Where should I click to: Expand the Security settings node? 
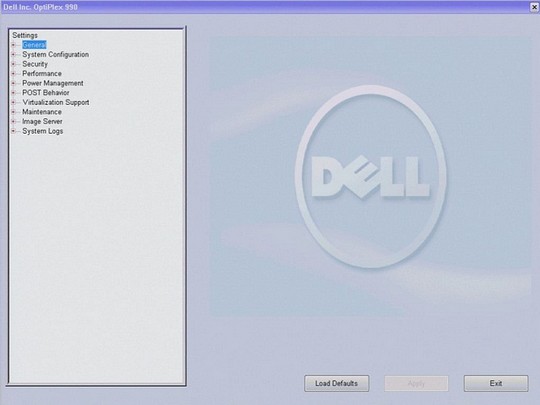pyautogui.click(x=13, y=64)
